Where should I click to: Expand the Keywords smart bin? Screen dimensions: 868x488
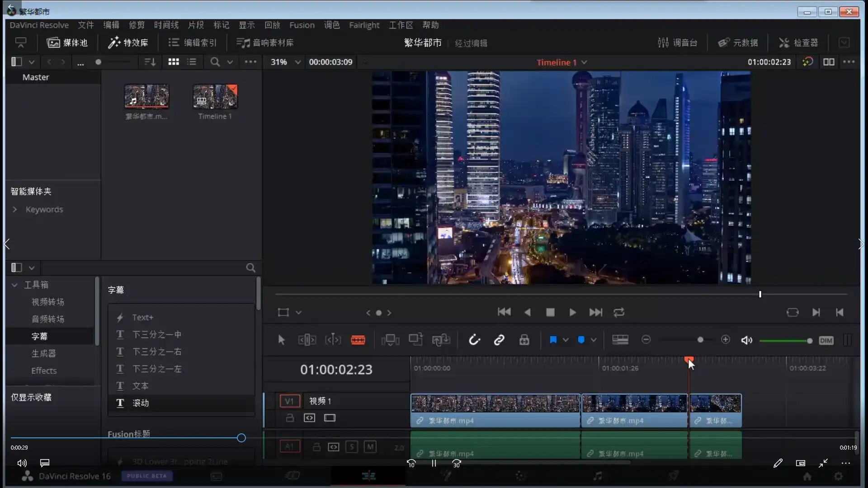click(x=15, y=209)
